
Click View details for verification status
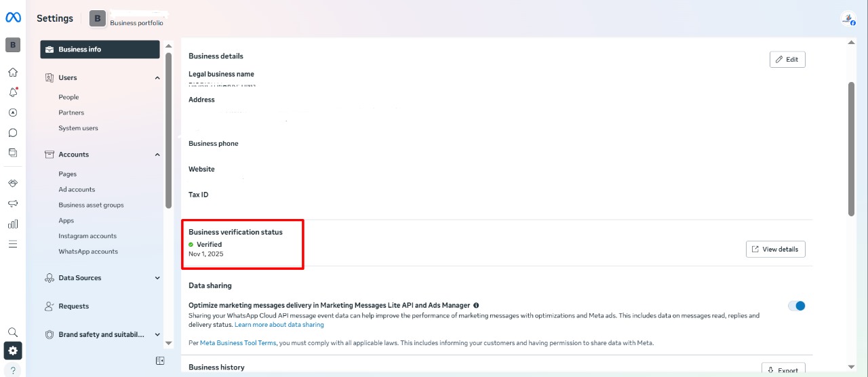click(775, 250)
